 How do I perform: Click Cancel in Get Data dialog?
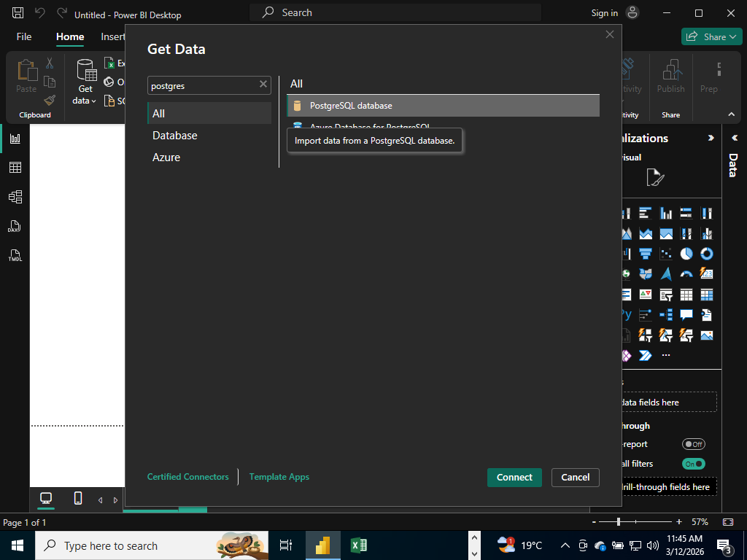[575, 477]
